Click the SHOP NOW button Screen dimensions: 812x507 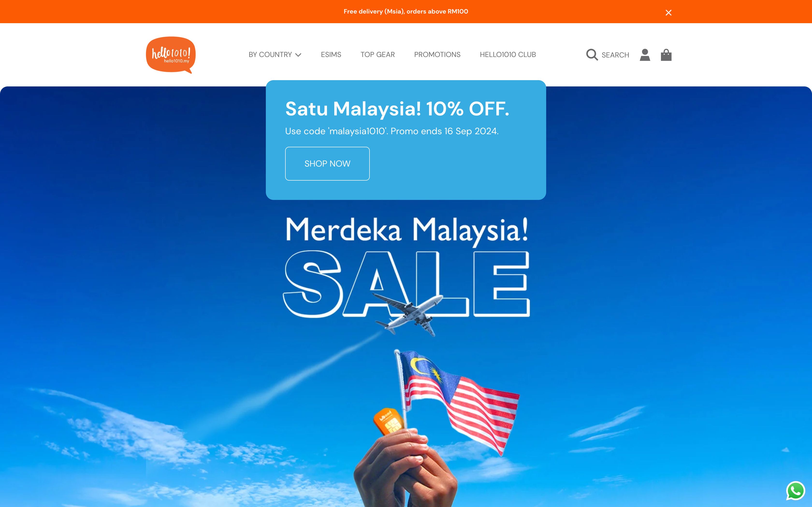click(x=327, y=164)
